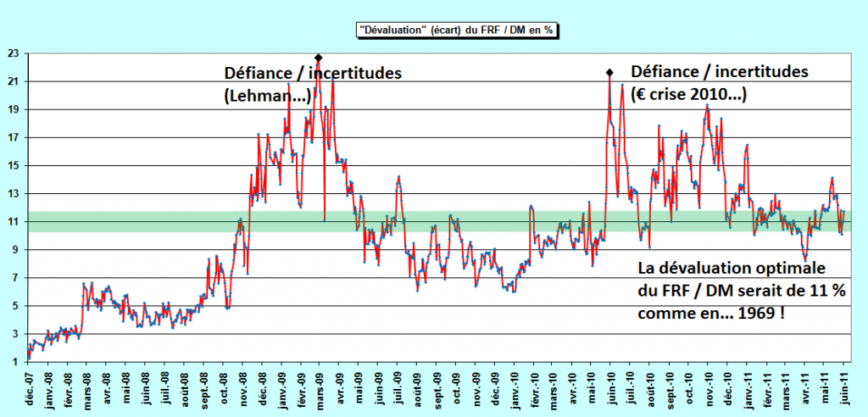
Task: Click y-axis label 9
Action: [16, 250]
